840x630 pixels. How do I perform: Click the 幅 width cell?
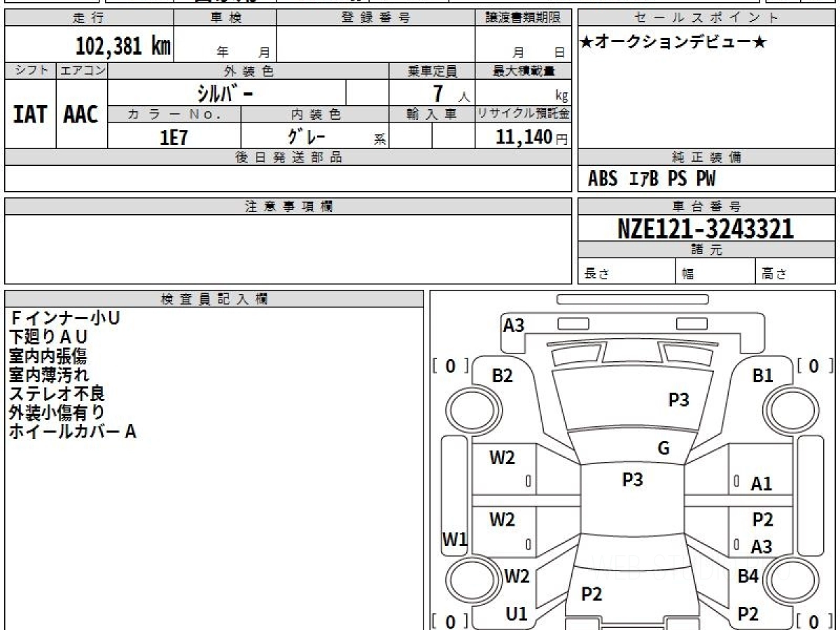pyautogui.click(x=716, y=272)
